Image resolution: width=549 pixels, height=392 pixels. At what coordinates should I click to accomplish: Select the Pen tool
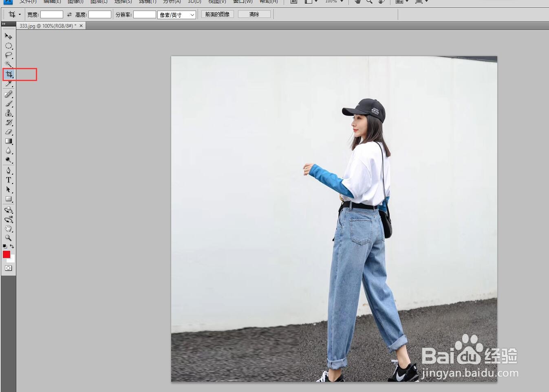(x=8, y=171)
